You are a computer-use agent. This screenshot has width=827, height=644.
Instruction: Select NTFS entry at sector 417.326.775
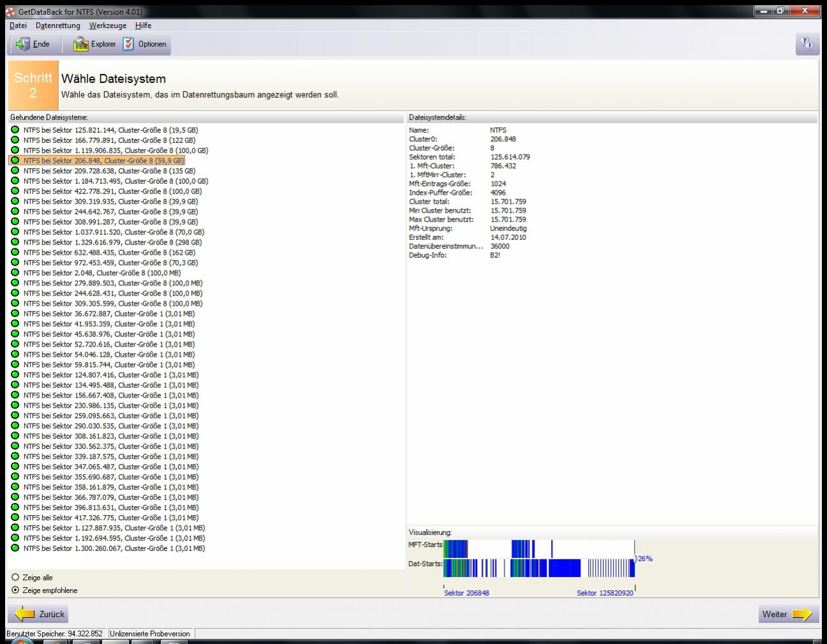(111, 518)
